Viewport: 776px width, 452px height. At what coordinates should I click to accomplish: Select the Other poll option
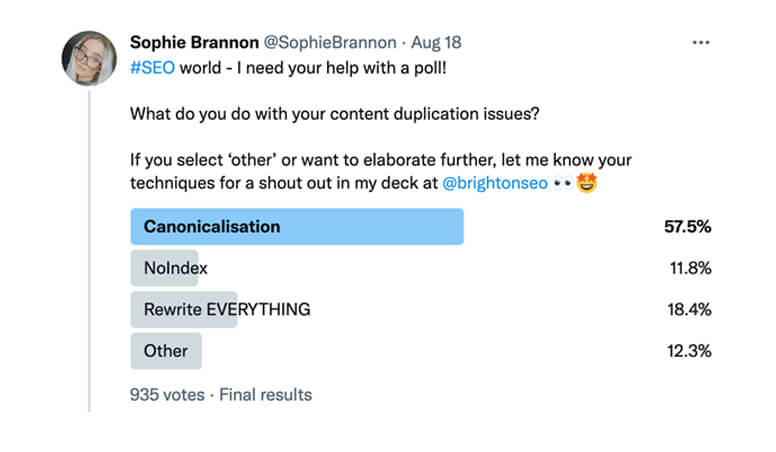(166, 351)
